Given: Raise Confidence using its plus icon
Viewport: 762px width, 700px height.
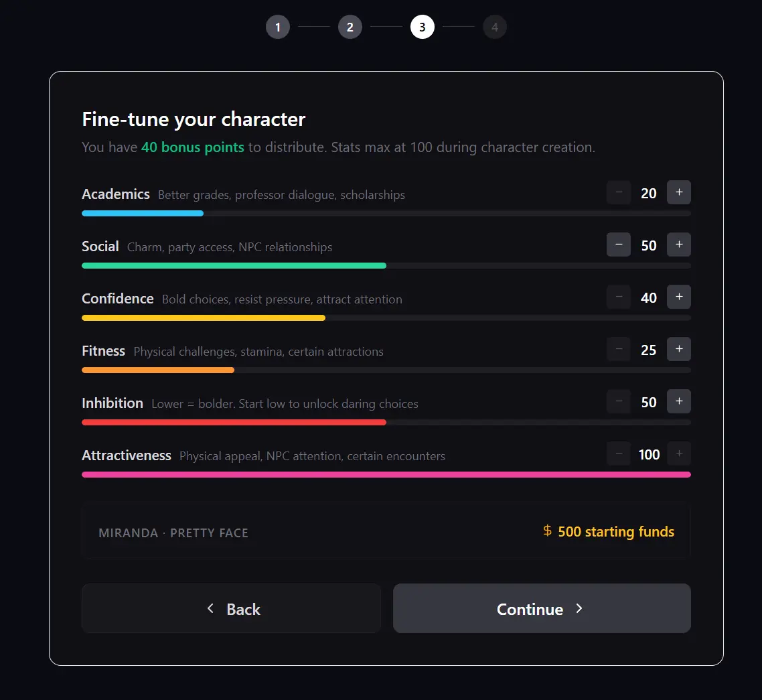Looking at the screenshot, I should 678,297.
